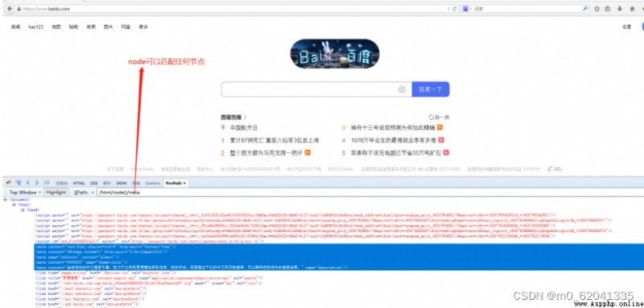Click the Firebug bug icon

pyautogui.click(x=9, y=182)
